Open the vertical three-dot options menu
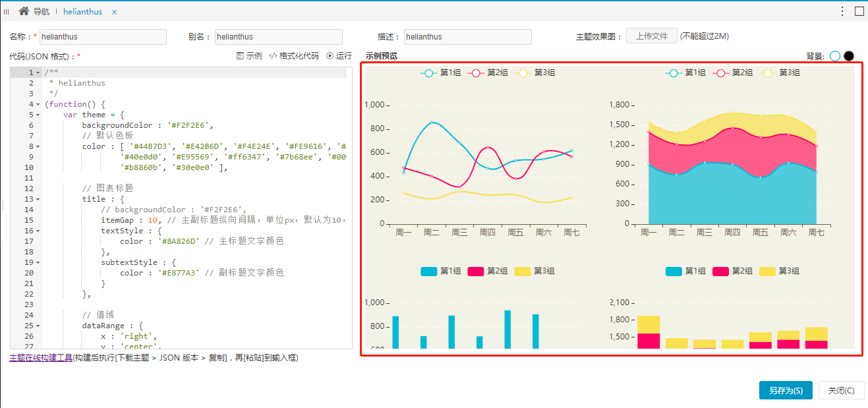 (x=842, y=11)
